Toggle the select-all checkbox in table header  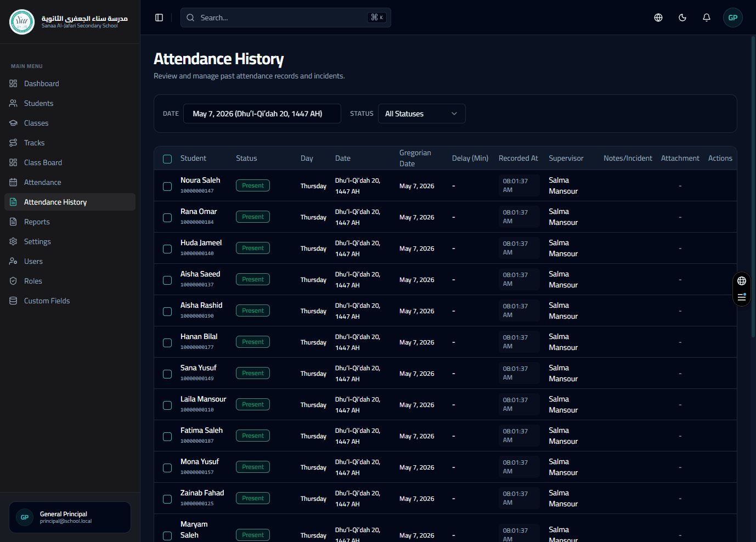point(167,159)
